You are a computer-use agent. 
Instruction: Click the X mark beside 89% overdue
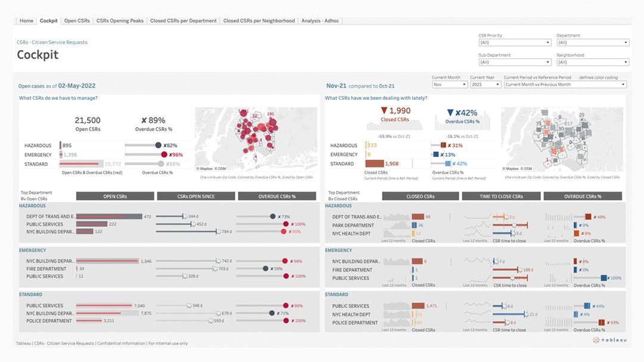pos(144,120)
